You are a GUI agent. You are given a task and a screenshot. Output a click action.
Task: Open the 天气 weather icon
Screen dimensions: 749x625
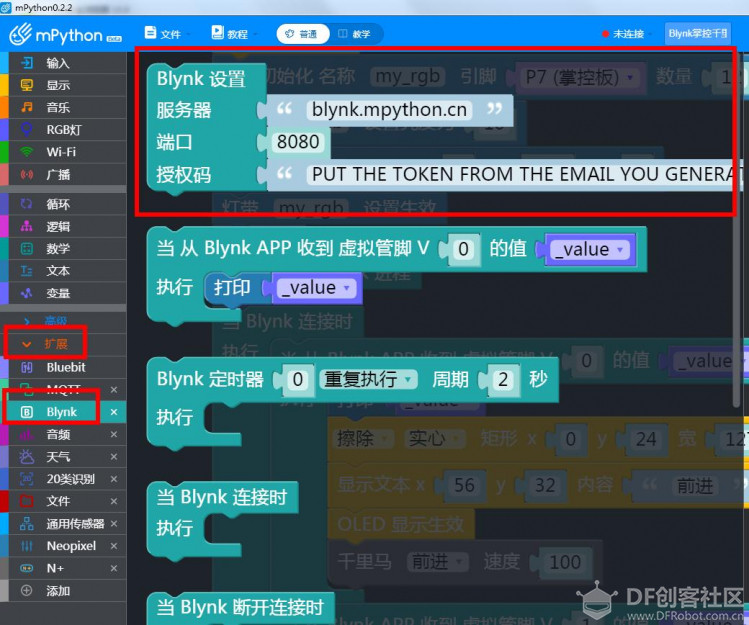(27, 456)
